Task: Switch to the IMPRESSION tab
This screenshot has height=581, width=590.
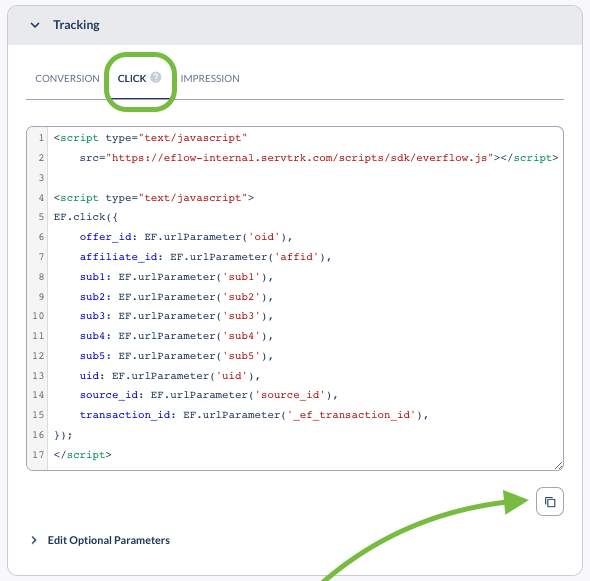Action: [210, 78]
